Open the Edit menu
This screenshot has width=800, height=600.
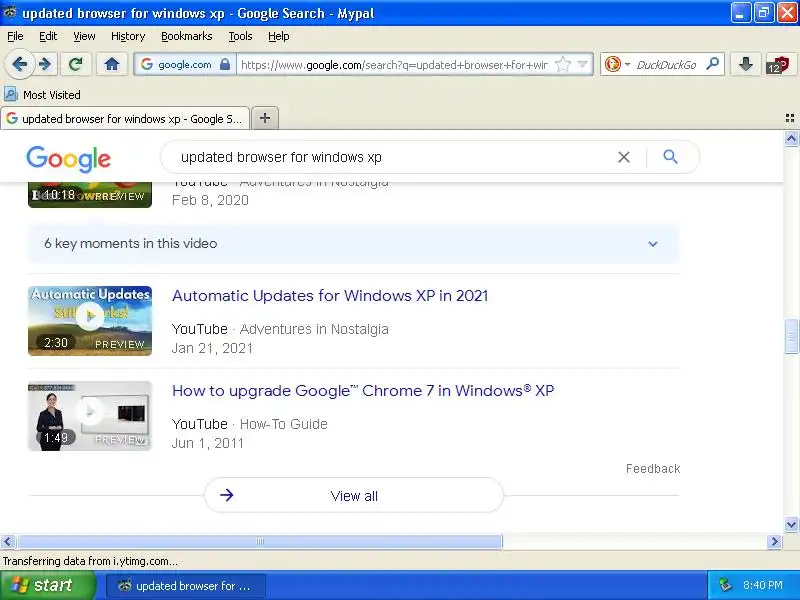click(x=48, y=36)
